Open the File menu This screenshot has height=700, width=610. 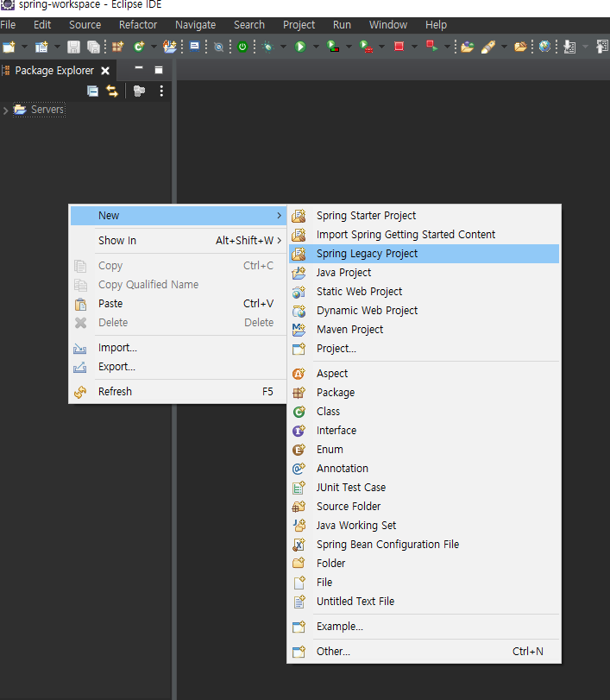coord(8,24)
